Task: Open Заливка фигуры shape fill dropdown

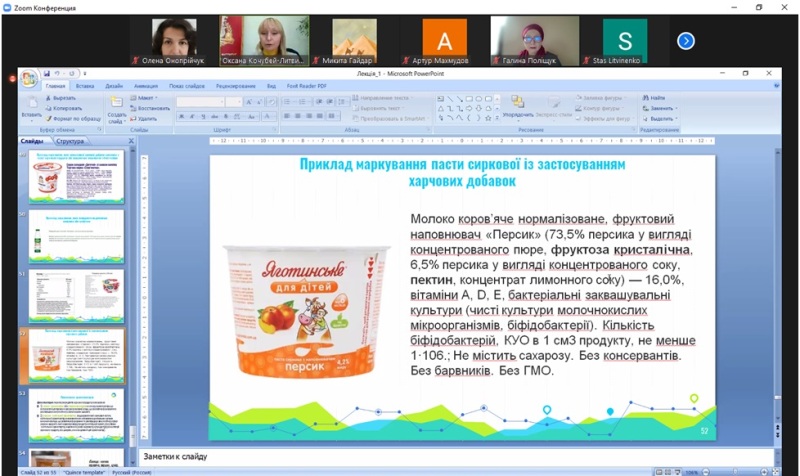Action: (600, 98)
